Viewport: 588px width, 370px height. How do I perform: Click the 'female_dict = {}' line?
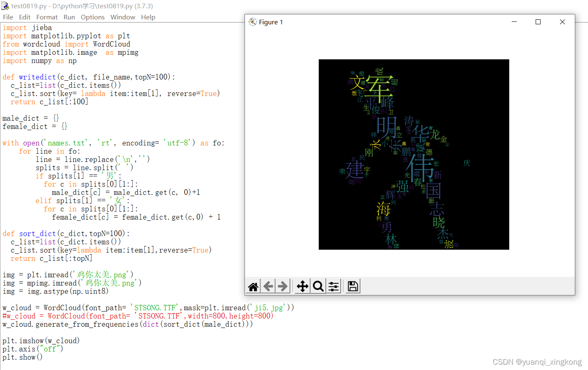point(35,126)
